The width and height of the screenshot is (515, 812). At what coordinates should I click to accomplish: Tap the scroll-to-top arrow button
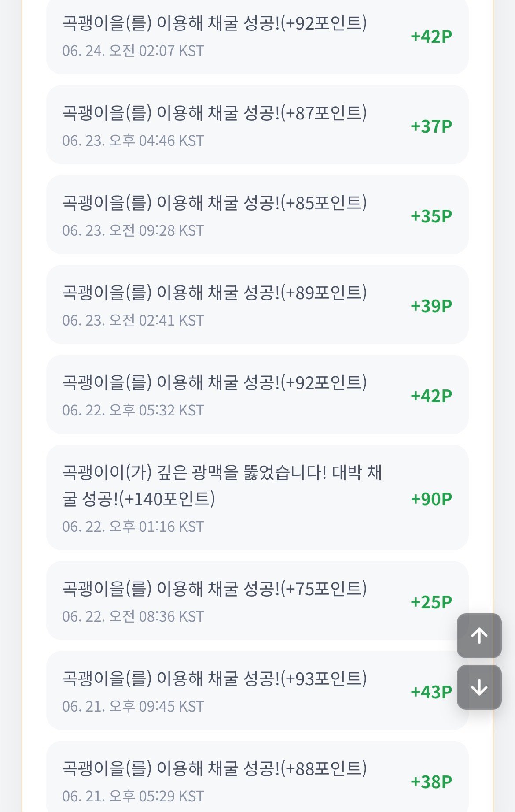click(x=479, y=635)
